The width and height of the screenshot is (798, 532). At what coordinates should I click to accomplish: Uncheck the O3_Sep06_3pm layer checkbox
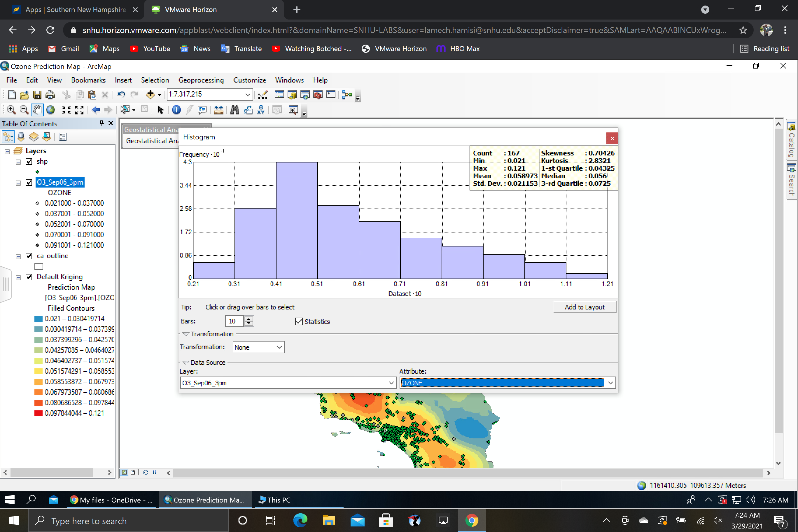[29, 183]
